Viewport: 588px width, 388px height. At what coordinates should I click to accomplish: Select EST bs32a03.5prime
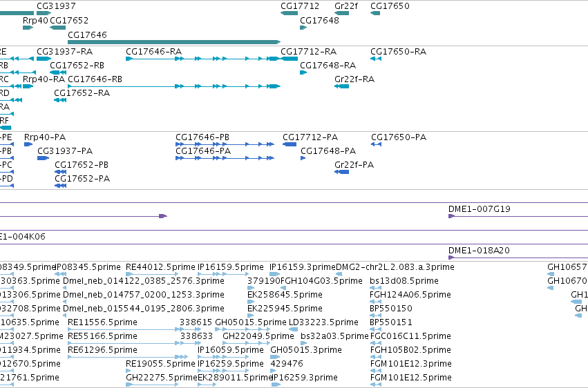[x=304, y=343]
